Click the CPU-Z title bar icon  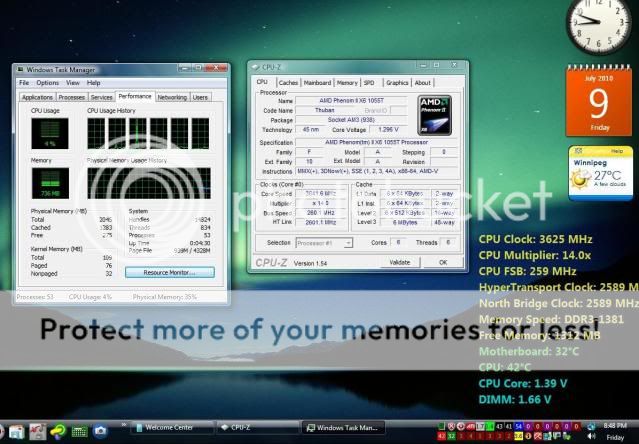[257, 68]
